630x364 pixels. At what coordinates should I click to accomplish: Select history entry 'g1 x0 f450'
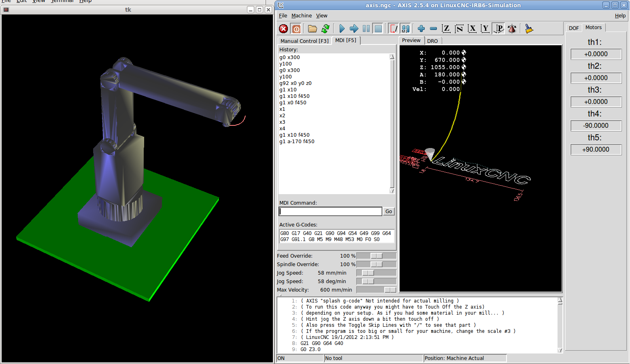tap(293, 103)
